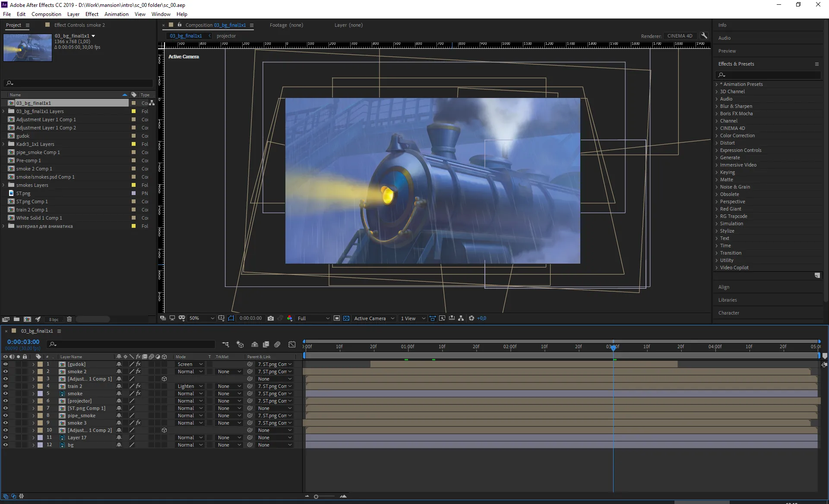Screen dimensions: 829x504
Task: Click the Draft 3D icon in timeline
Action: point(240,344)
